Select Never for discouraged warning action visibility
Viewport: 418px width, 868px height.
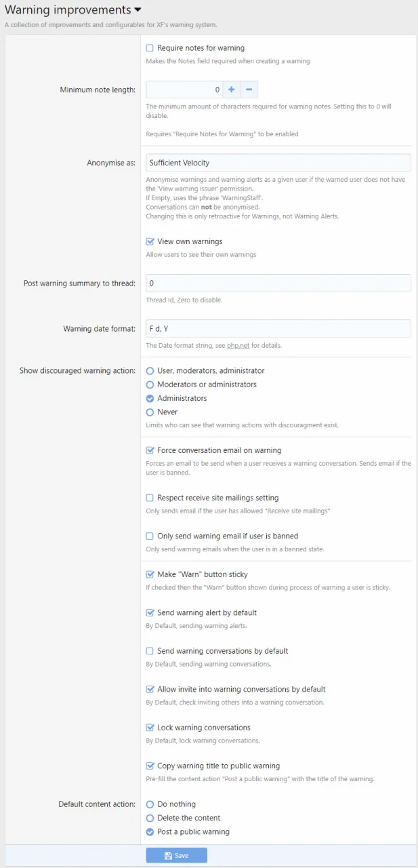(x=150, y=412)
